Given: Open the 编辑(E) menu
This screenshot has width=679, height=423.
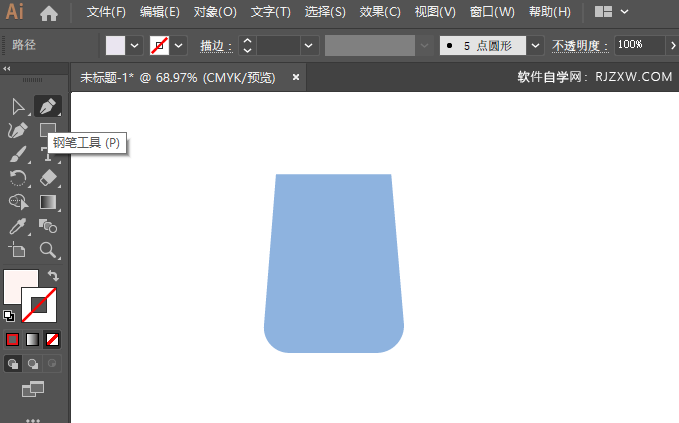Looking at the screenshot, I should [x=159, y=12].
